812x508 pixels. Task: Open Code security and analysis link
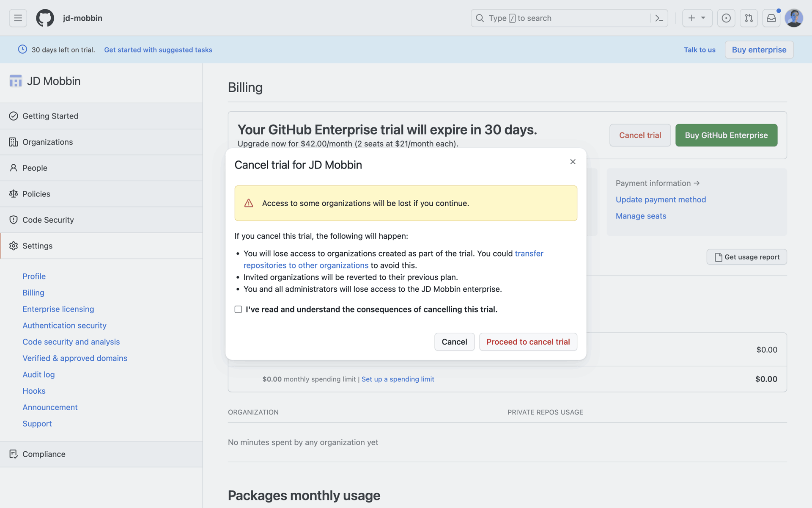71,342
